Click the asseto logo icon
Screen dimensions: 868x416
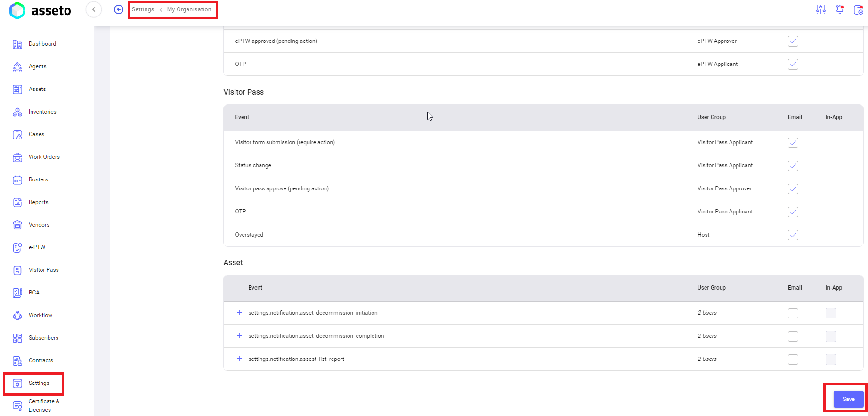17,10
